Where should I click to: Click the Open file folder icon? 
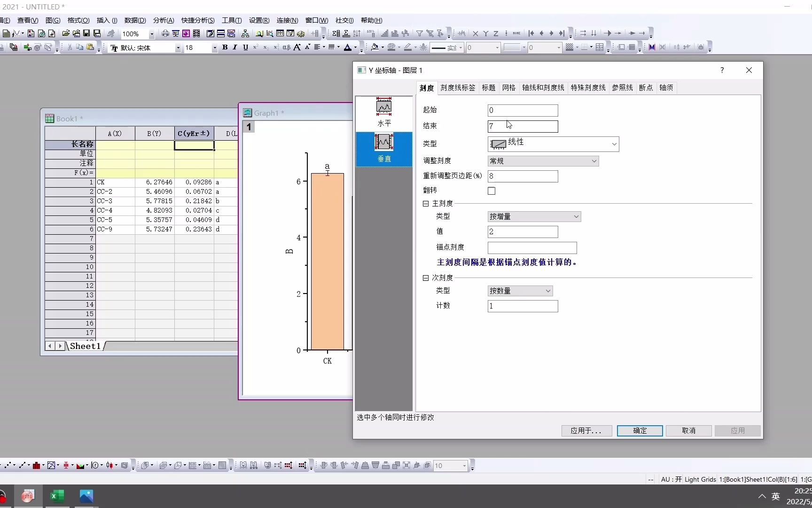coord(66,33)
